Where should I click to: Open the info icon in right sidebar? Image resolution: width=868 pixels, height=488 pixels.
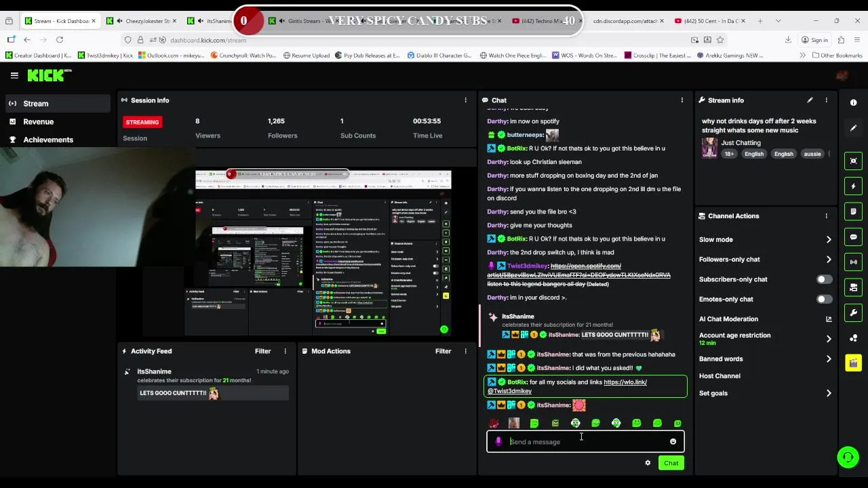[x=854, y=102]
